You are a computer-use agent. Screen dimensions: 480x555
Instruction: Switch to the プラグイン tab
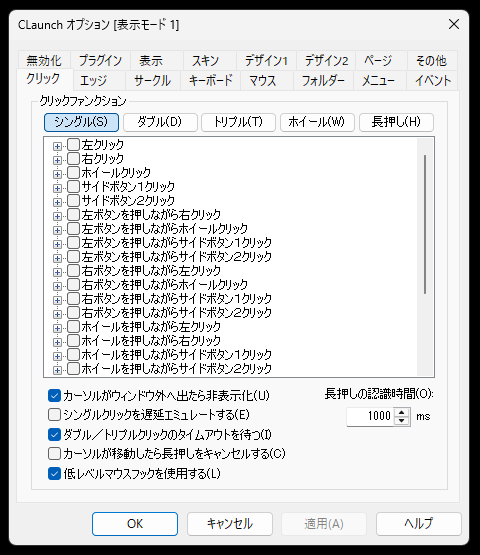(100, 61)
